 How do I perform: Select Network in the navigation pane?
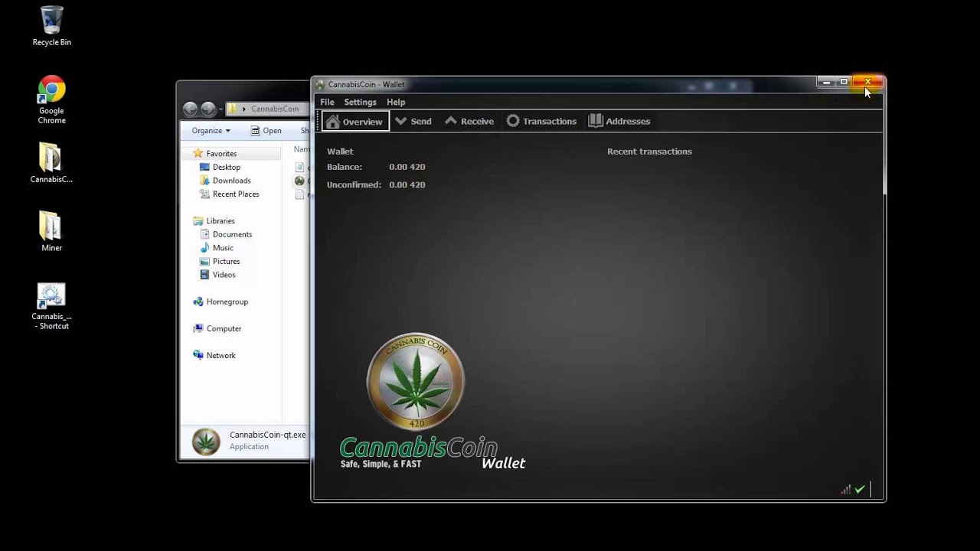(214, 355)
